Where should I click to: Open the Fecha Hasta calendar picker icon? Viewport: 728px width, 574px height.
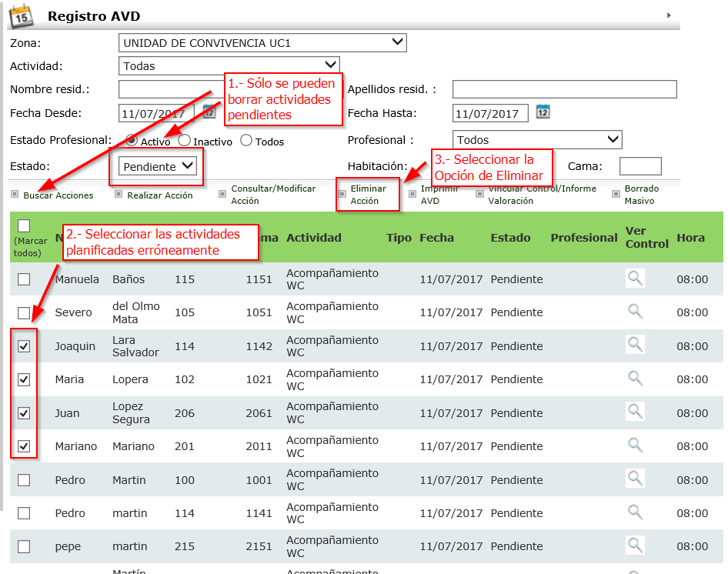click(x=543, y=112)
